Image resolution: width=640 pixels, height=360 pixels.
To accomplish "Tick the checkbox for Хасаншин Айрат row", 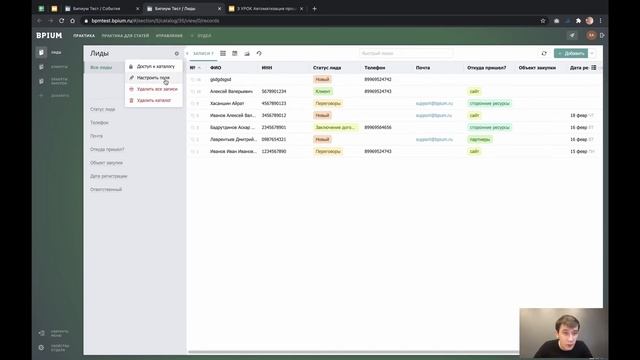I will [192, 104].
